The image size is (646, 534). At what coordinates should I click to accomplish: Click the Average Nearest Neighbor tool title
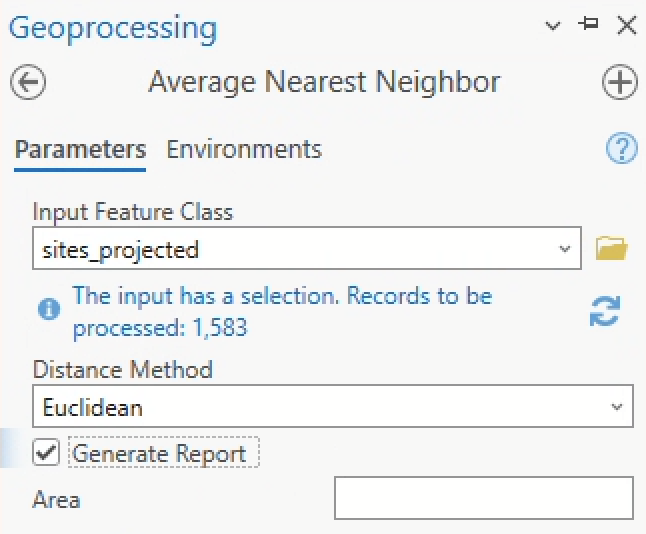click(x=324, y=82)
